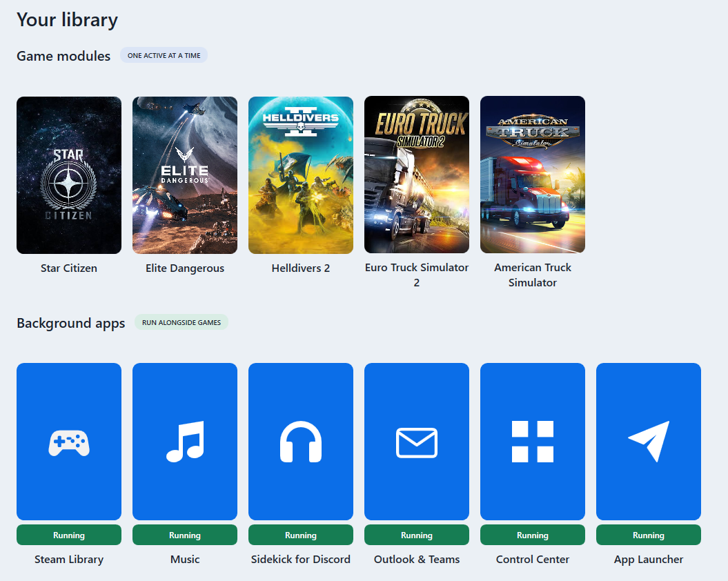This screenshot has height=581, width=728.
Task: Click Running status under Outlook & Teams
Action: (x=417, y=535)
